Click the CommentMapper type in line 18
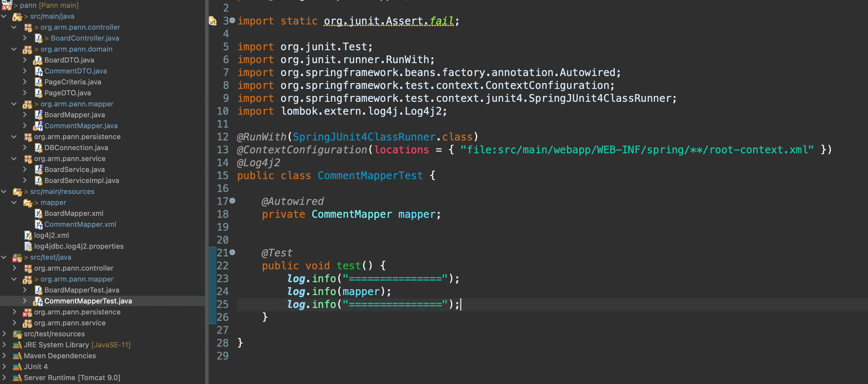Viewport: 868px width, 384px height. (x=352, y=214)
